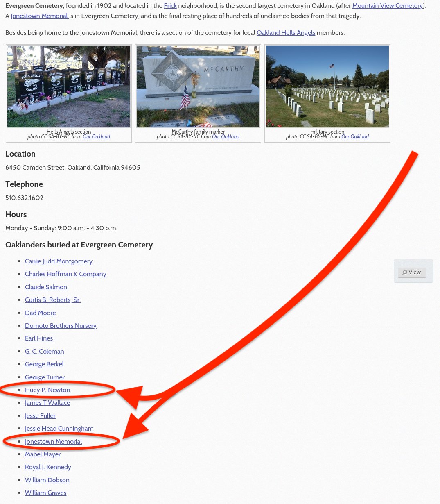This screenshot has height=504, width=440.
Task: Open the Earl Hines entry
Action: [39, 338]
